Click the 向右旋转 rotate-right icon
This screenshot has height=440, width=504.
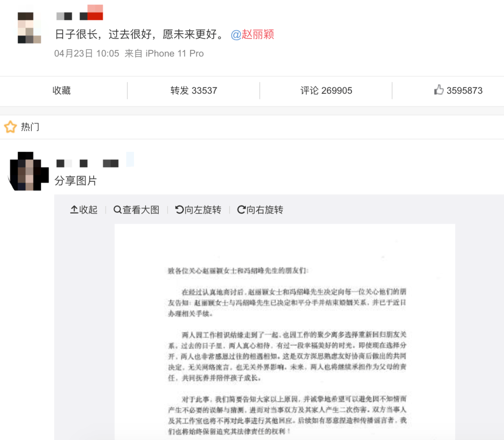241,210
